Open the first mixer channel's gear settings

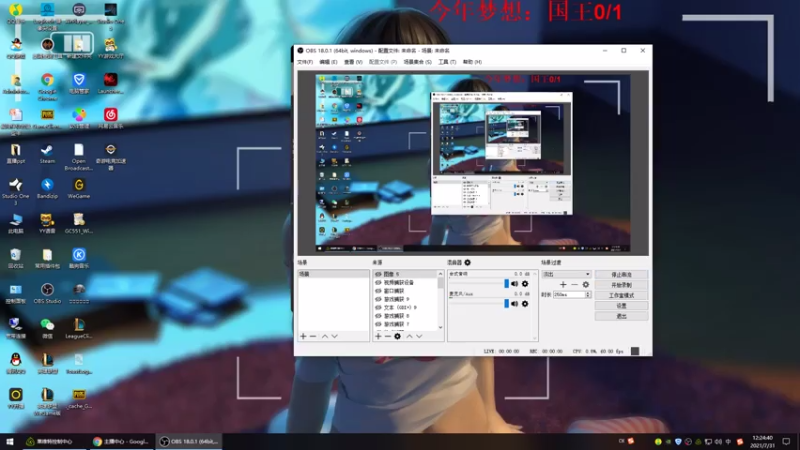click(525, 284)
